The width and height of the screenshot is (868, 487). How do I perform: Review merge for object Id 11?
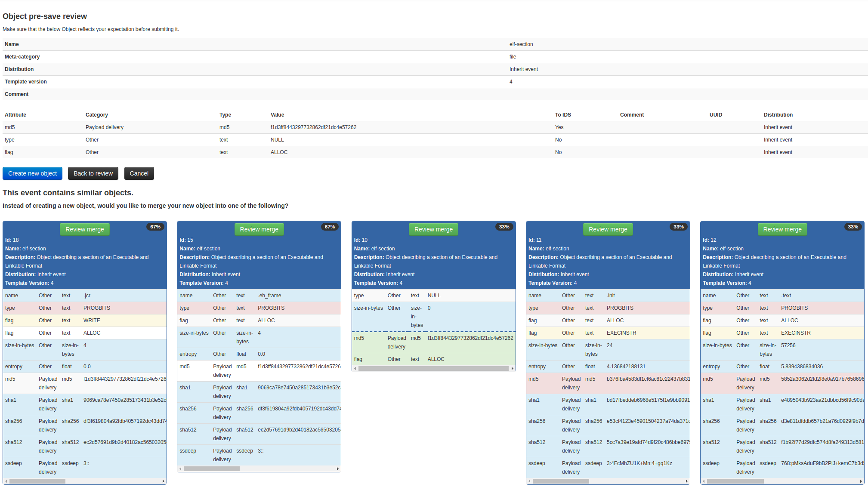608,229
